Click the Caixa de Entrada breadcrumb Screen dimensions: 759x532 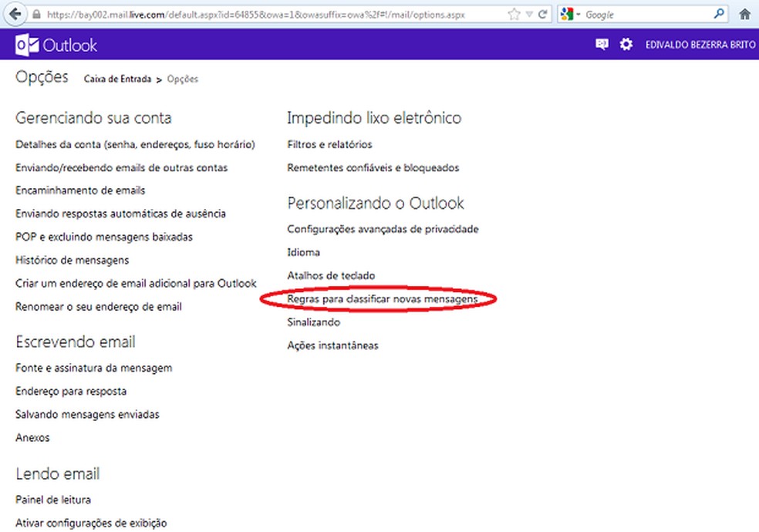pos(117,79)
